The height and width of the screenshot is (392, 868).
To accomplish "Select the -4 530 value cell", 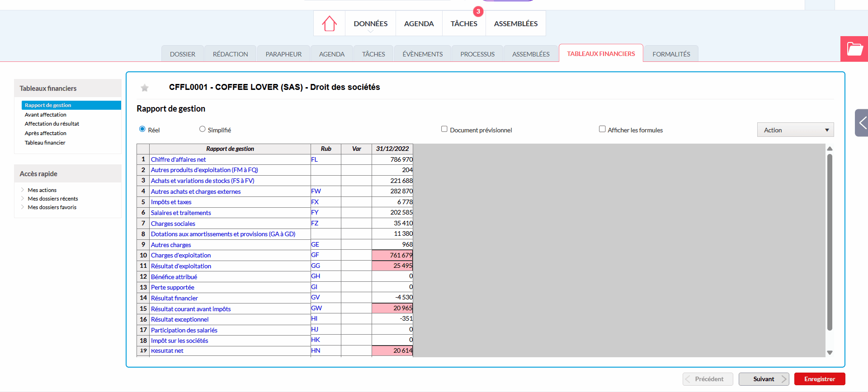I will (392, 297).
